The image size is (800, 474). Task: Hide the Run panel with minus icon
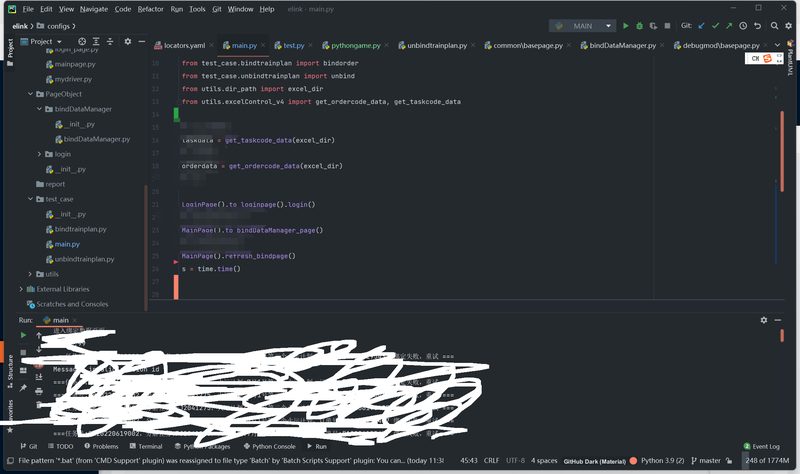pyautogui.click(x=778, y=320)
